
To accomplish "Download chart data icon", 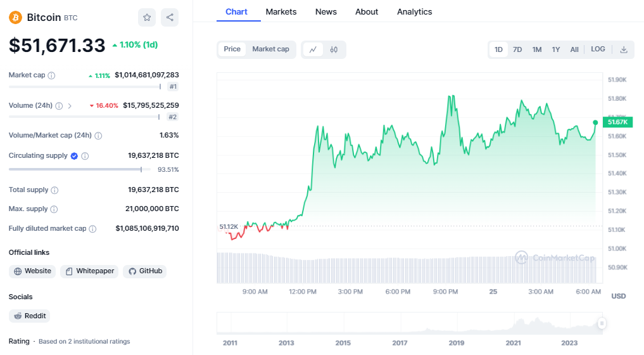I will (x=624, y=49).
